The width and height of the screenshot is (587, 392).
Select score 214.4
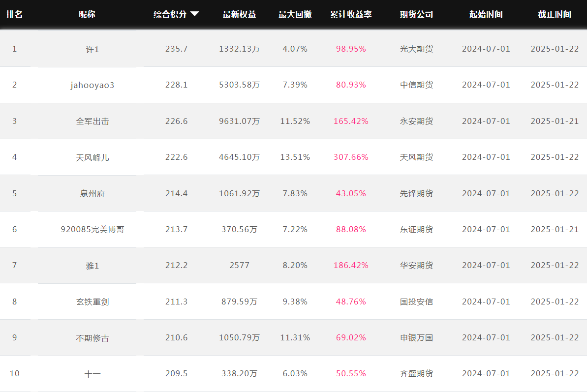coord(176,193)
